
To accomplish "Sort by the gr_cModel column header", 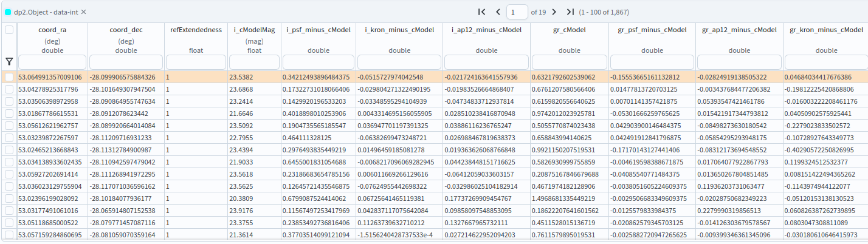I will click(570, 30).
